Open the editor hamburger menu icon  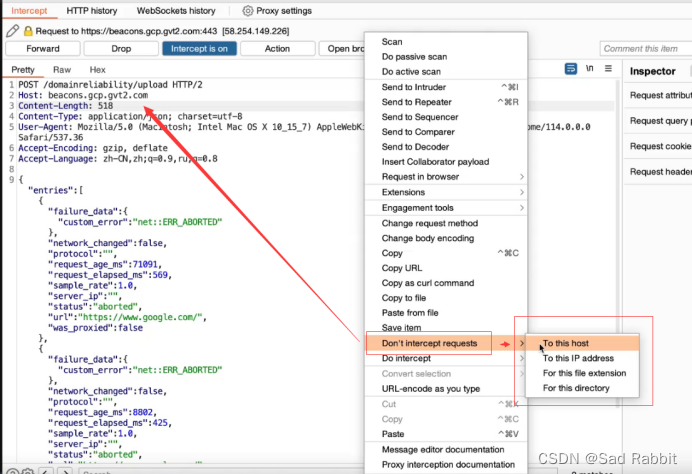[x=608, y=68]
